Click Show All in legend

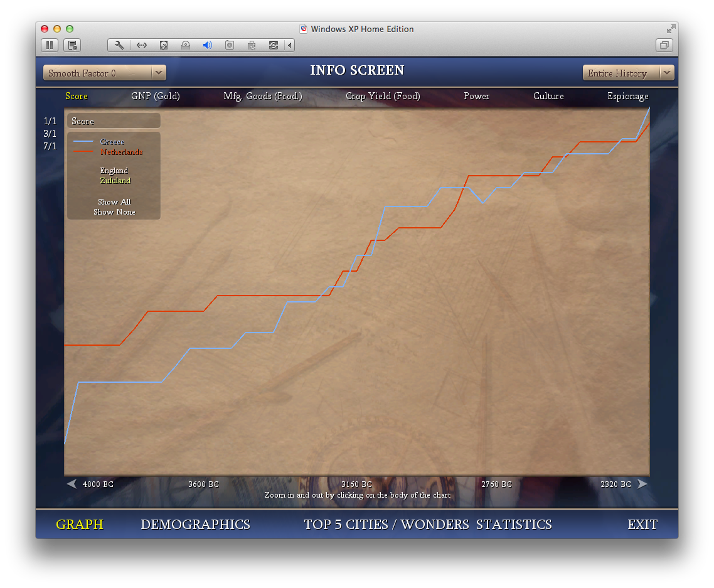pos(114,202)
